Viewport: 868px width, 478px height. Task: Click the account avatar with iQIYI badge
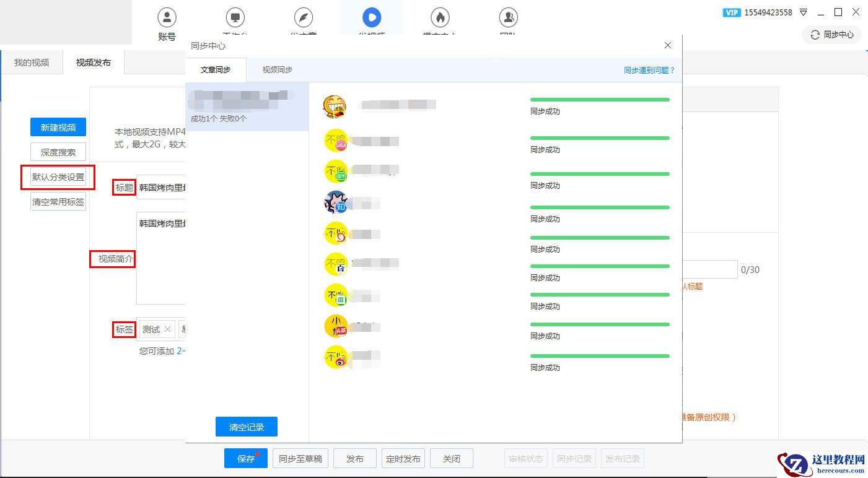coord(336,172)
